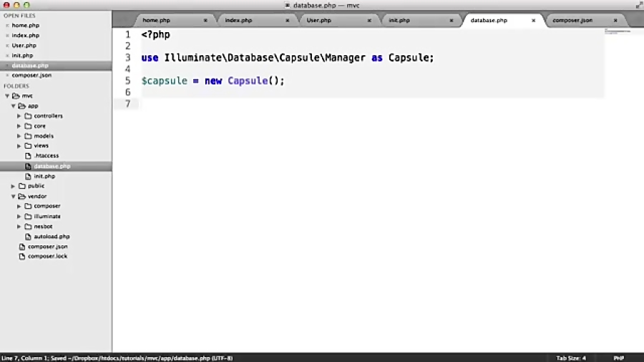Click the minimap in the editor
The height and width of the screenshot is (362, 644).
(x=618, y=31)
